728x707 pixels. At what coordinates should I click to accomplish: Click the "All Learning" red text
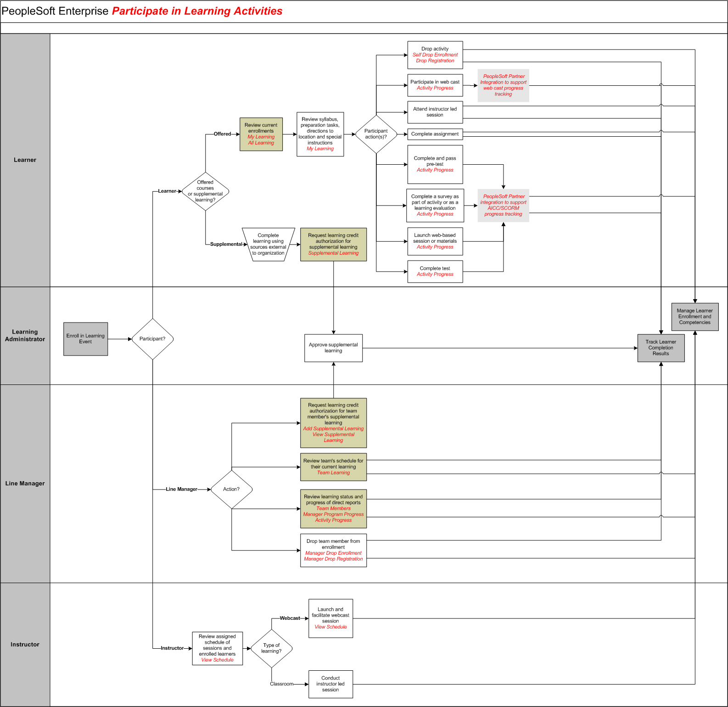click(261, 143)
